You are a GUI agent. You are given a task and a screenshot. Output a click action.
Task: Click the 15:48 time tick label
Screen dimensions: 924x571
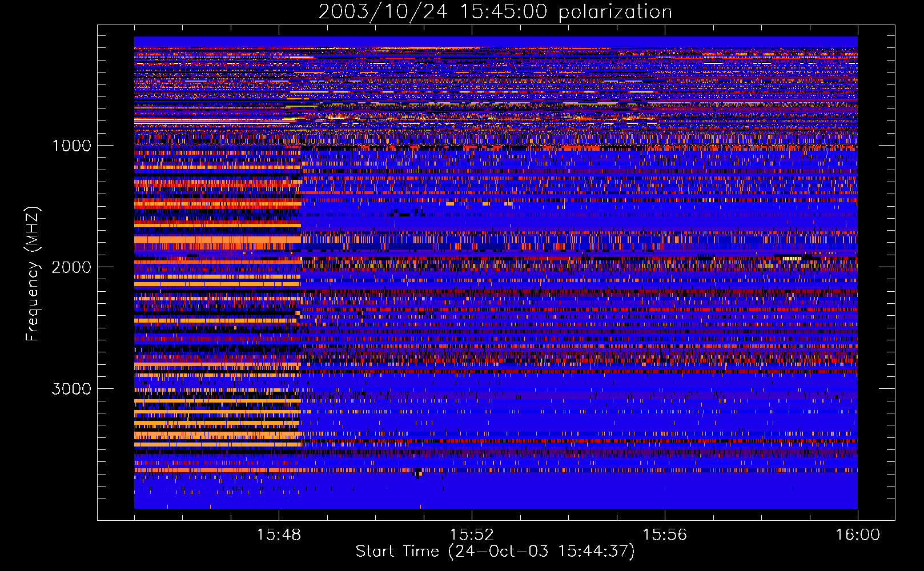[x=279, y=535]
